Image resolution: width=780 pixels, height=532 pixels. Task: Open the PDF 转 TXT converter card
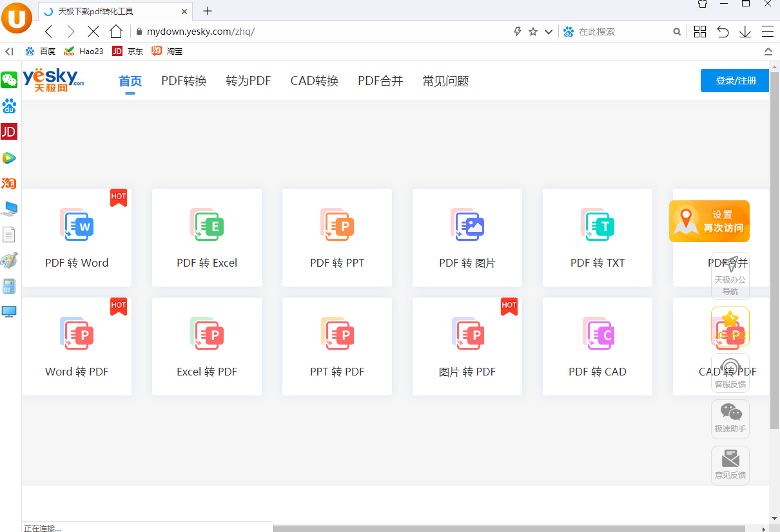pyautogui.click(x=598, y=238)
